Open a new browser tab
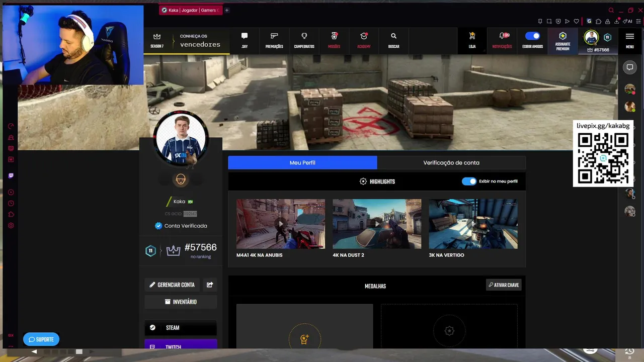The width and height of the screenshot is (644, 362). [x=227, y=10]
